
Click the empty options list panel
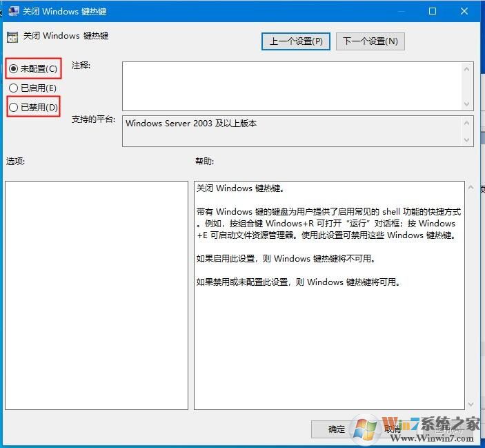pyautogui.click(x=97, y=295)
